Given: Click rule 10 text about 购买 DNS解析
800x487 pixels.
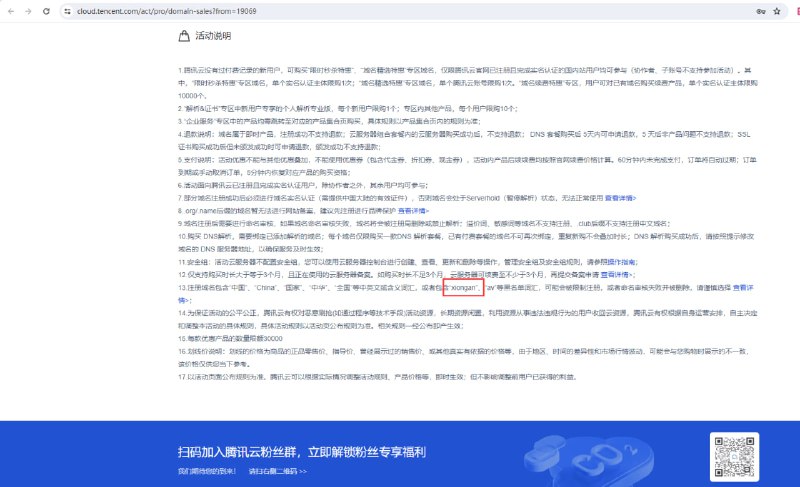Looking at the screenshot, I should tap(466, 243).
